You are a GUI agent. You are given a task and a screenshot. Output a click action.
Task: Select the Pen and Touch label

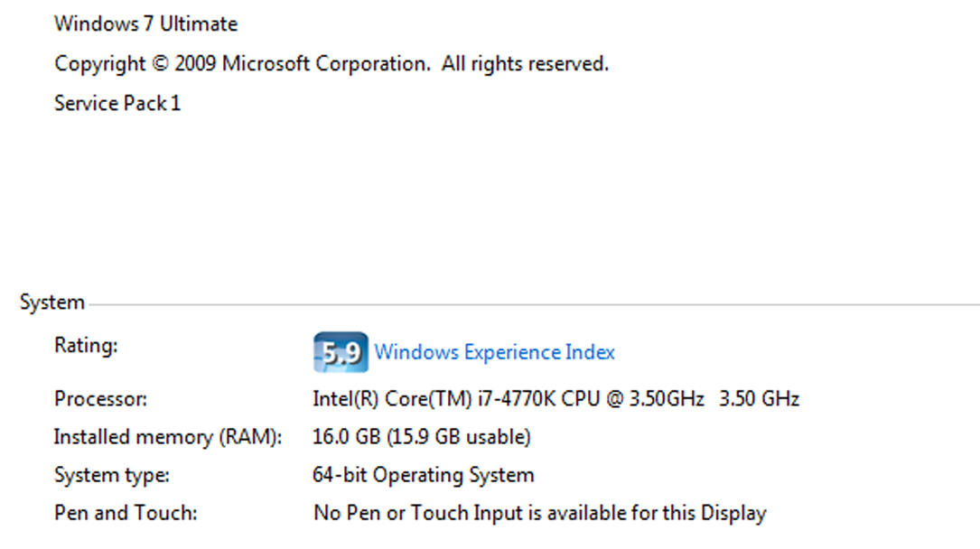pos(126,514)
